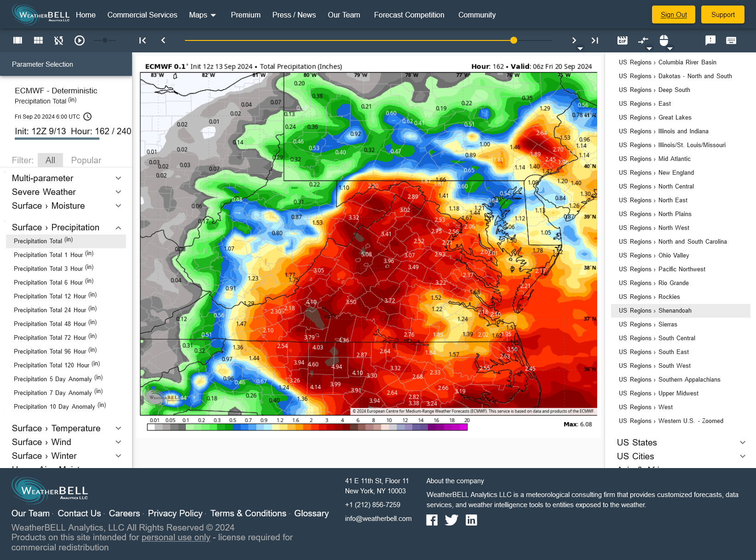Image resolution: width=756 pixels, height=560 pixels.
Task: Choose US Regions Pacific Northwest
Action: (681, 269)
